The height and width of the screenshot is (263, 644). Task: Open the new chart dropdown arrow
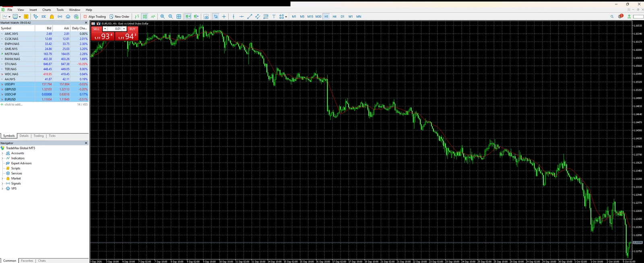click(x=9, y=17)
